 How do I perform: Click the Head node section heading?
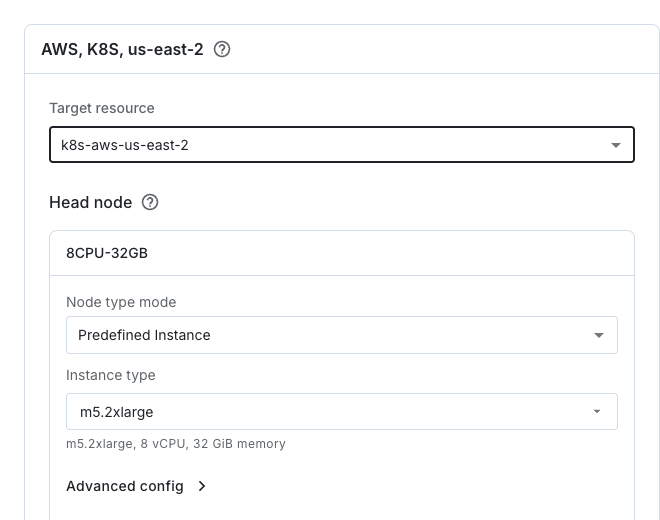(x=90, y=203)
